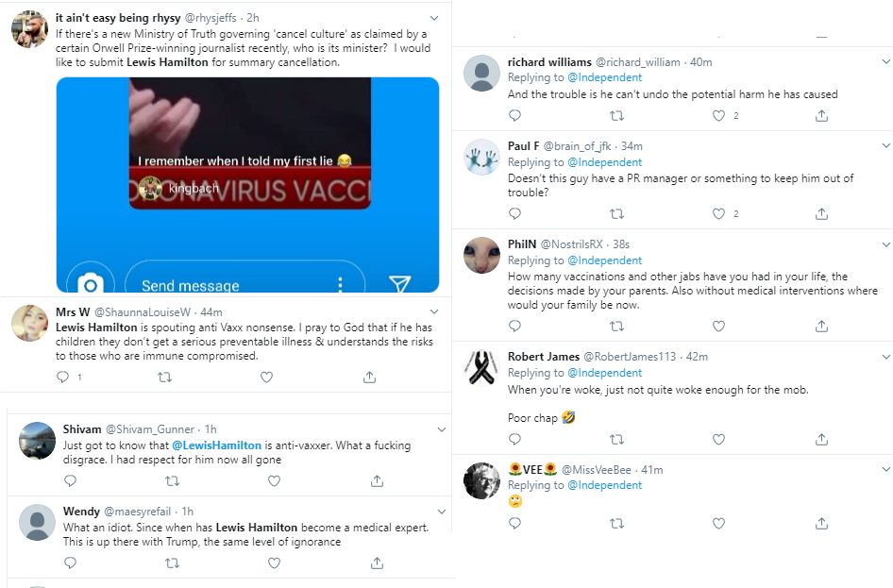The image size is (893, 588).
Task: Retweet Shivam's tweet
Action: point(172,481)
